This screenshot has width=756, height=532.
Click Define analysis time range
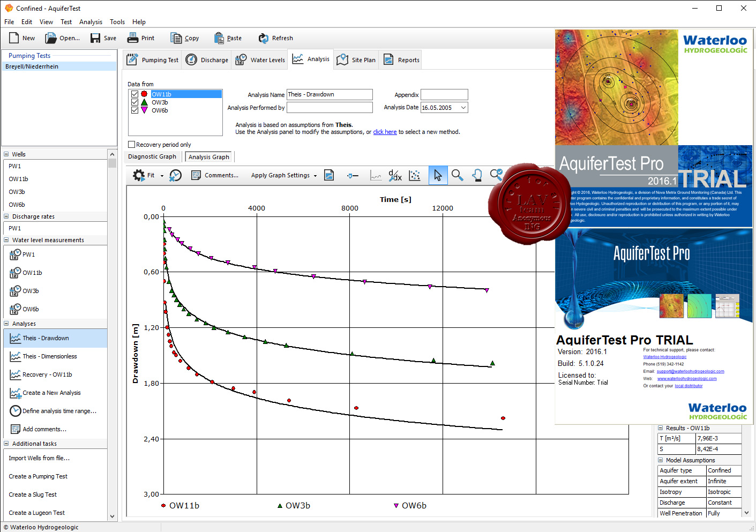[x=53, y=411]
